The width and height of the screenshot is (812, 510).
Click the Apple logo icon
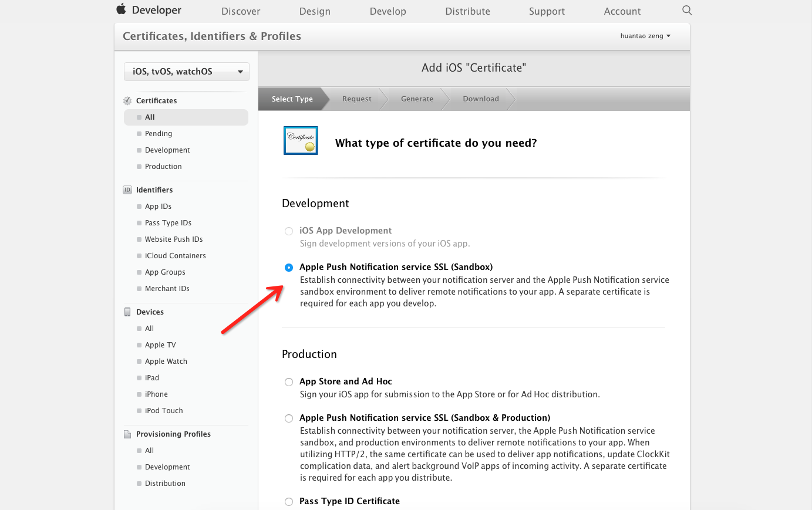[x=122, y=9]
